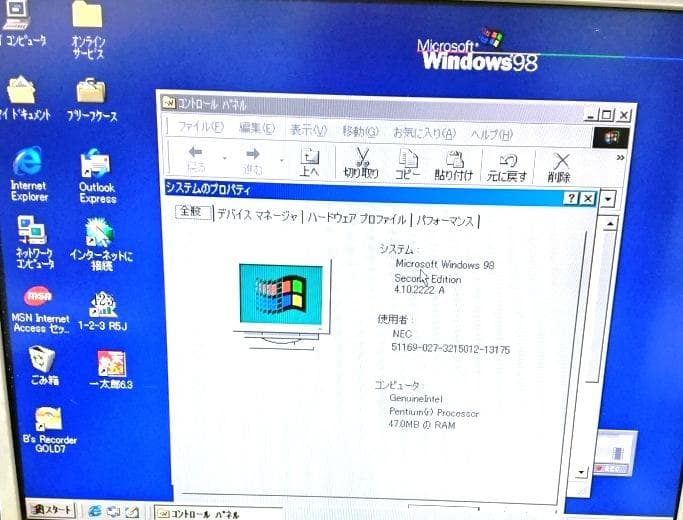Click the 47.0MB の RAM text

(422, 425)
